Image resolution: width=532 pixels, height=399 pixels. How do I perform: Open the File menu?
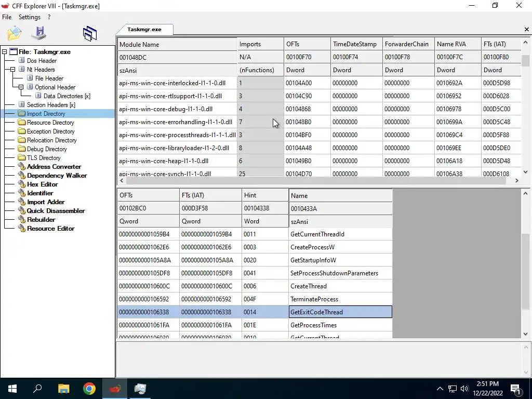(x=7, y=17)
